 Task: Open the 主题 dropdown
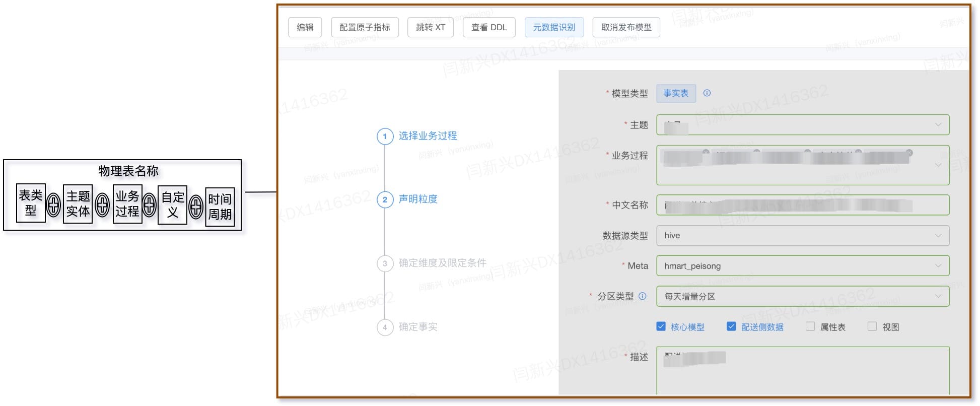[x=802, y=125]
